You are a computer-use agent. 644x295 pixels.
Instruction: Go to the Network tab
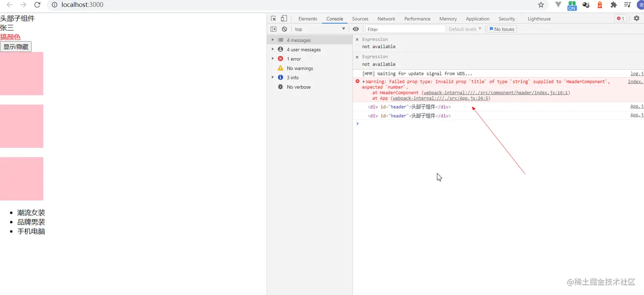pyautogui.click(x=386, y=19)
